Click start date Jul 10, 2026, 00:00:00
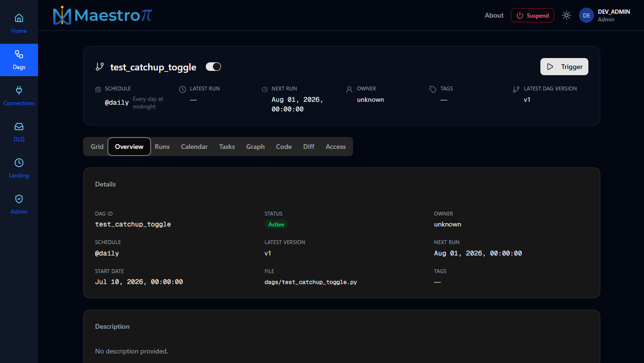The image size is (644, 363). (x=139, y=282)
